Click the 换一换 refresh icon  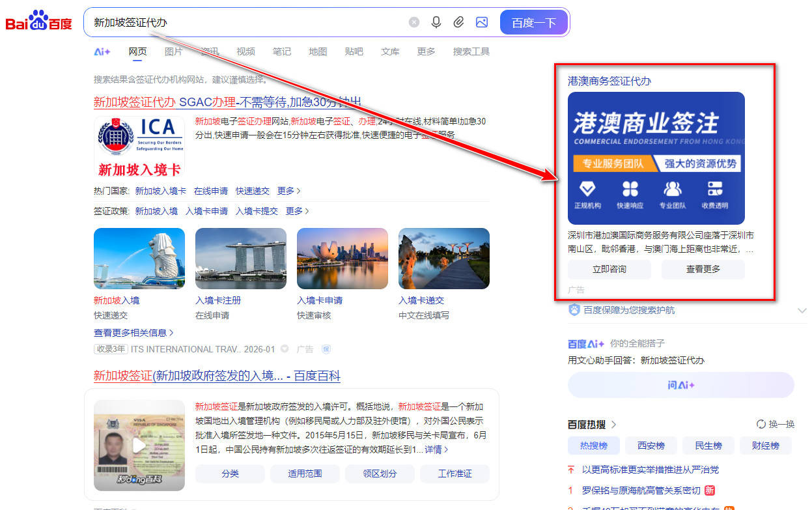point(761,424)
